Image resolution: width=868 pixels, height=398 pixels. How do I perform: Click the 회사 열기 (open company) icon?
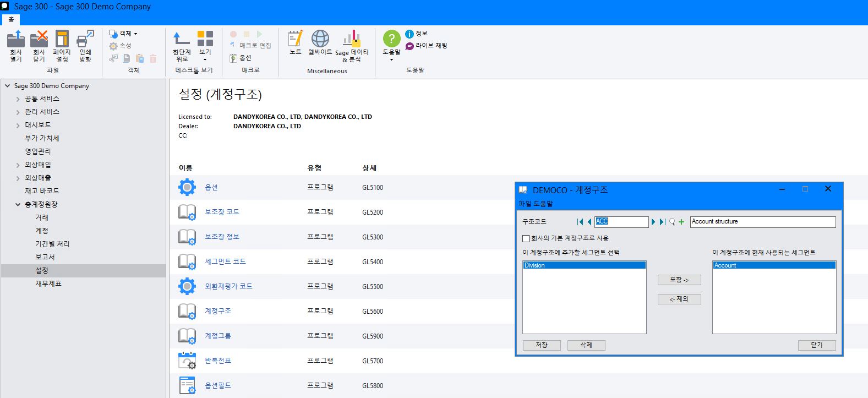(x=15, y=39)
